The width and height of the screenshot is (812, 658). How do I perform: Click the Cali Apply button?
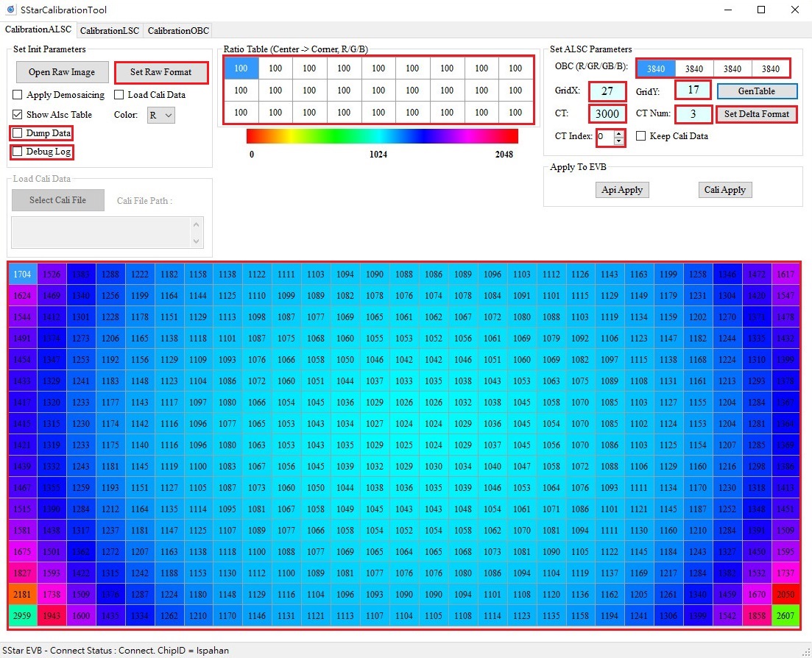724,190
